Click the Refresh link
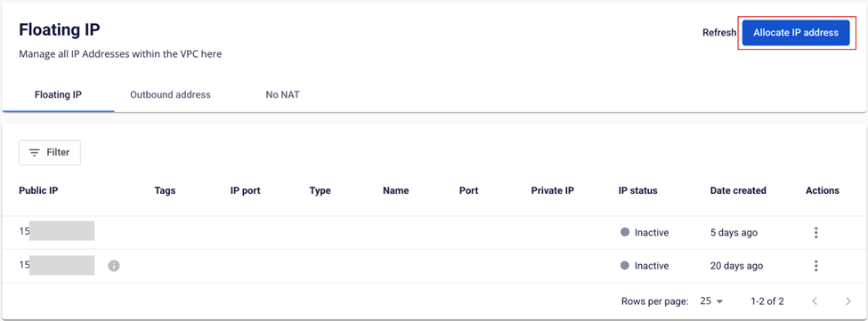The height and width of the screenshot is (321, 868). [719, 33]
